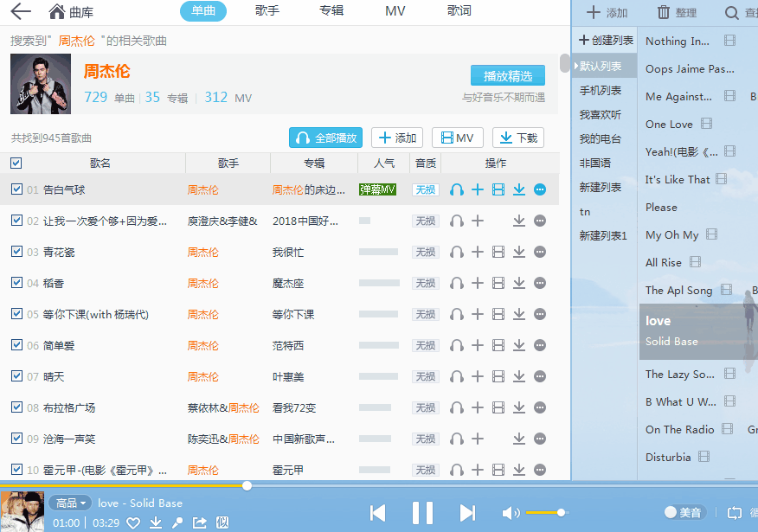Image resolution: width=758 pixels, height=532 pixels.
Task: Click the MV button above the song table
Action: [x=458, y=138]
